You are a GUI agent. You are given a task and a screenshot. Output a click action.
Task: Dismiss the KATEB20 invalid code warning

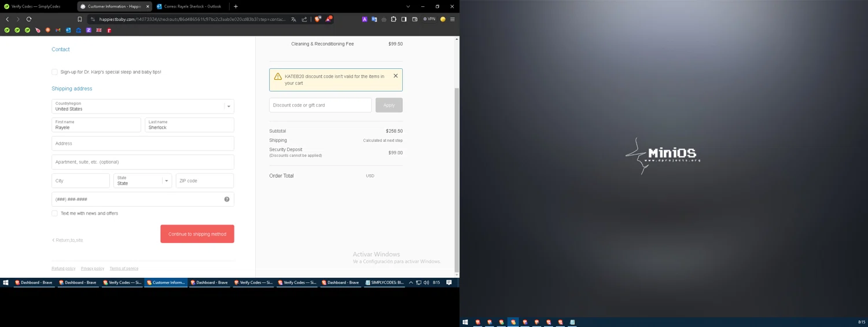pos(396,76)
